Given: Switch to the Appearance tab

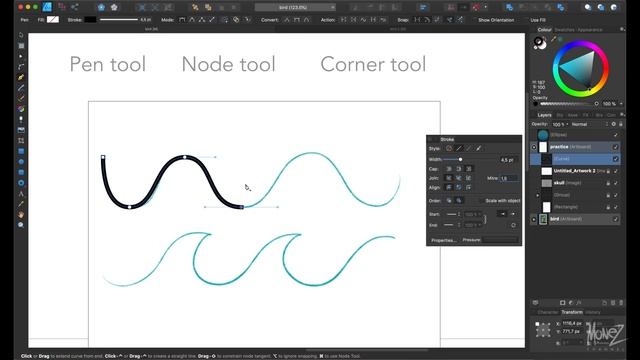Looking at the screenshot, I should tap(590, 30).
